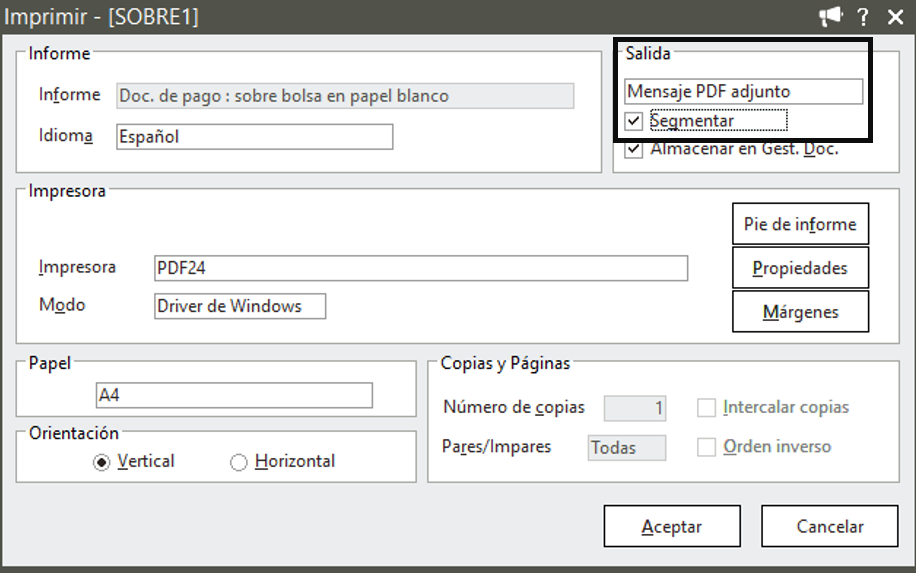
Task: Open the Papel field showing A4
Action: [x=234, y=395]
